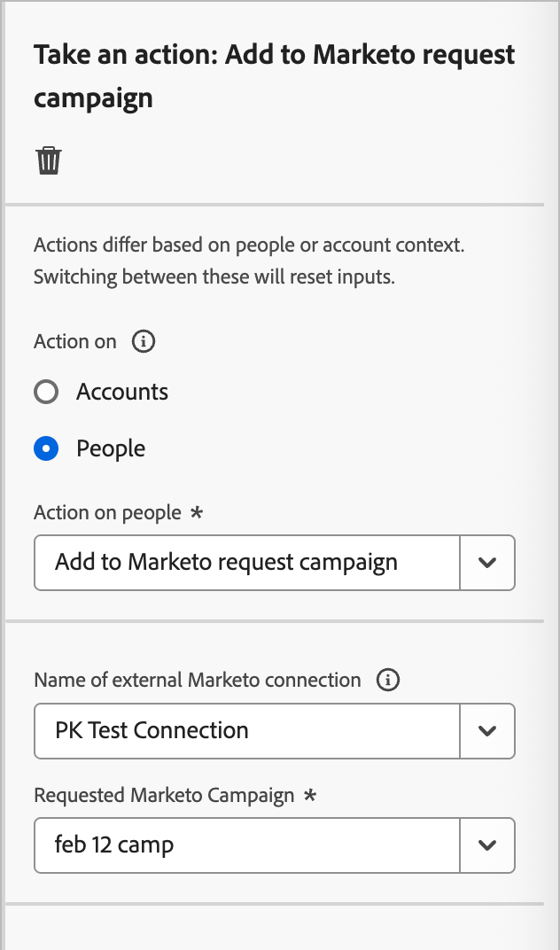The image size is (560, 950).
Task: Select the Accounts radio button
Action: pyautogui.click(x=45, y=392)
